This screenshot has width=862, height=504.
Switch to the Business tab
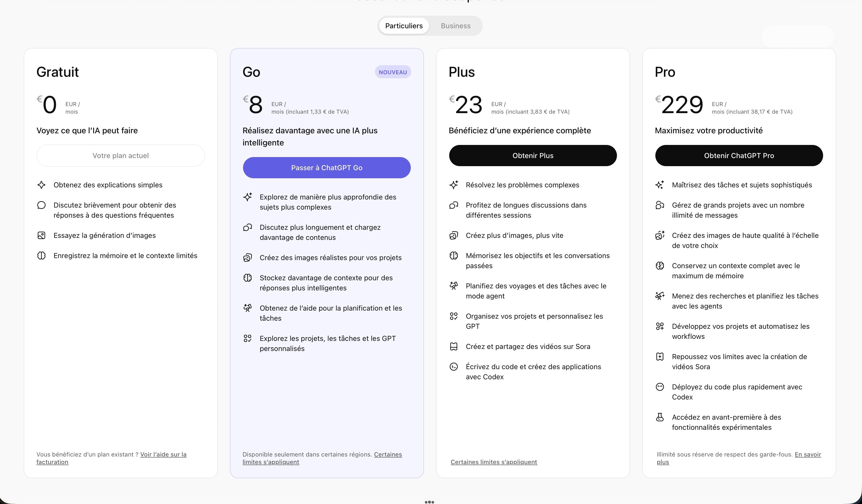point(455,26)
